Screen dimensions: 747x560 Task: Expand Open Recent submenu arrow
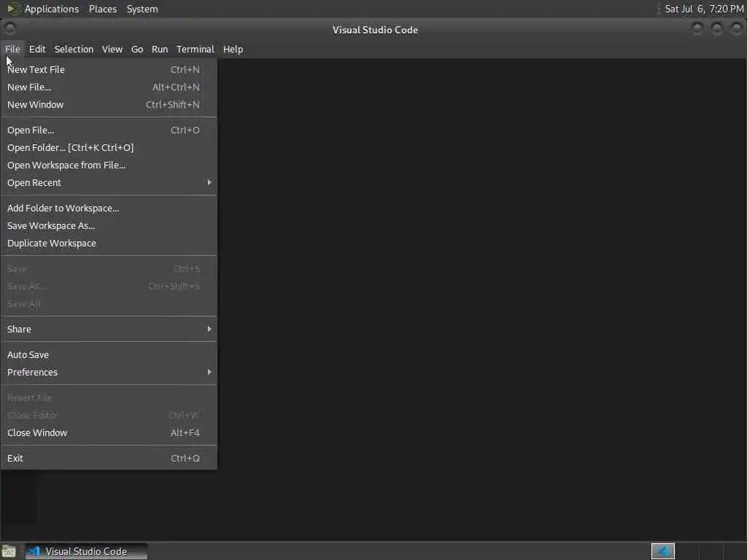click(x=209, y=182)
